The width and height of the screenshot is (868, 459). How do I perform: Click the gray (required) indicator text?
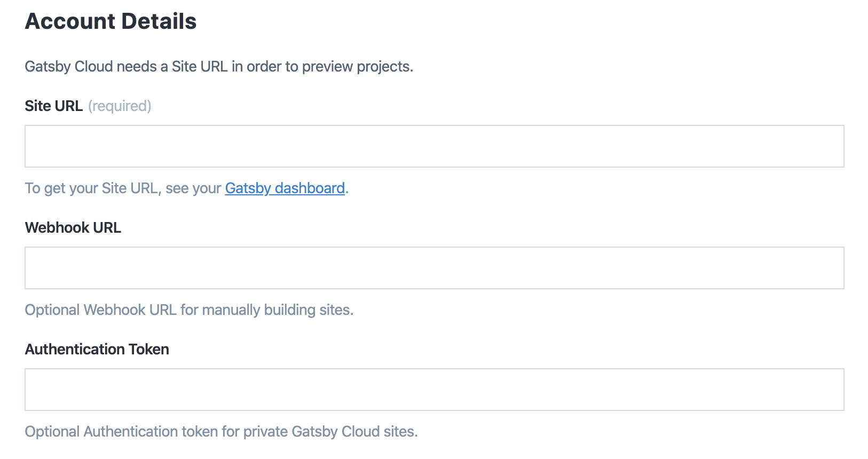point(120,106)
